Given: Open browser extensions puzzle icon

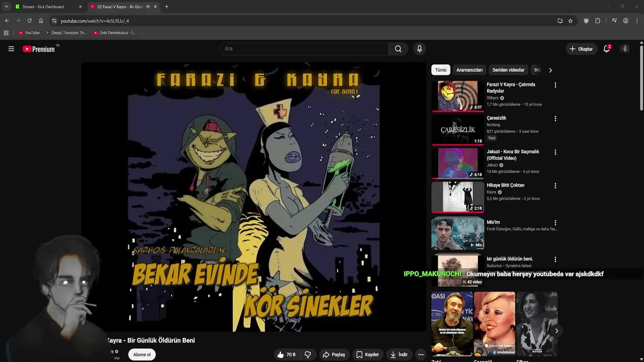Looking at the screenshot, I should tap(598, 21).
